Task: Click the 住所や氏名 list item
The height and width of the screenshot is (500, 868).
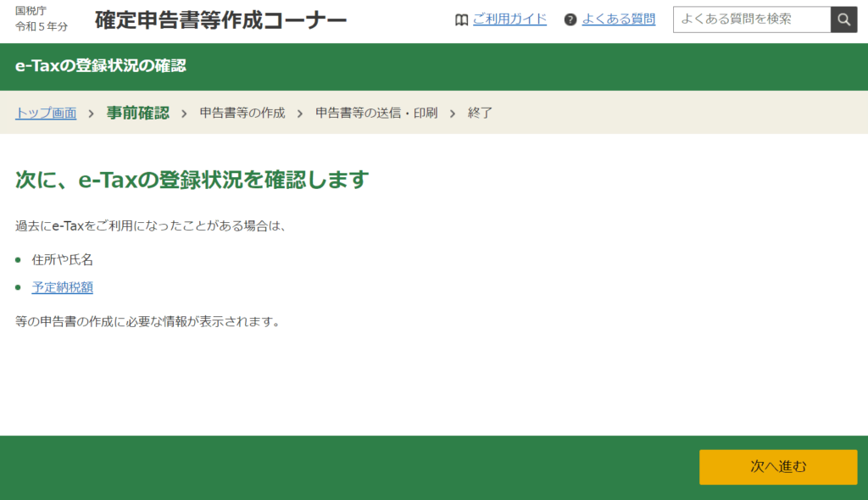Action: 63,260
